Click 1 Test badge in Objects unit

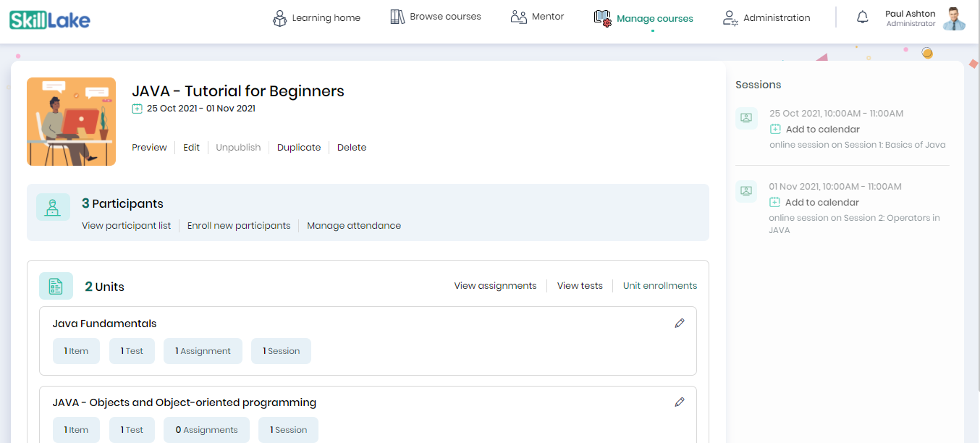[132, 430]
